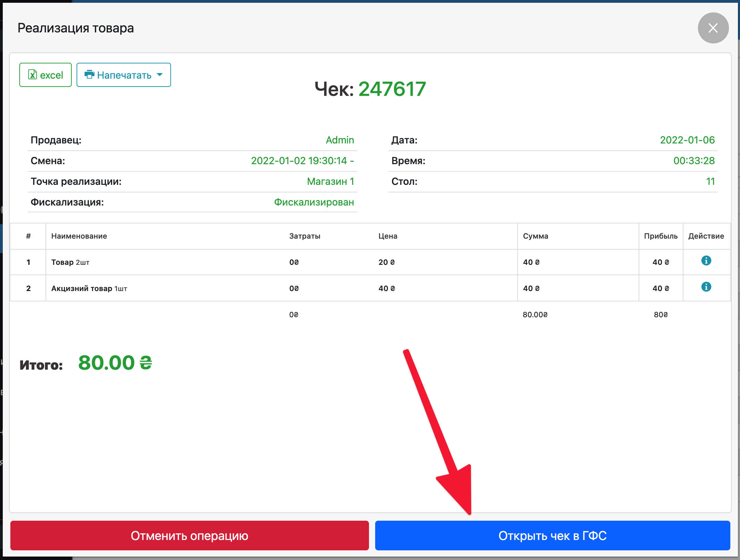The height and width of the screenshot is (560, 740).
Task: Select the Акцизний товар 1шт row name
Action: coord(89,289)
